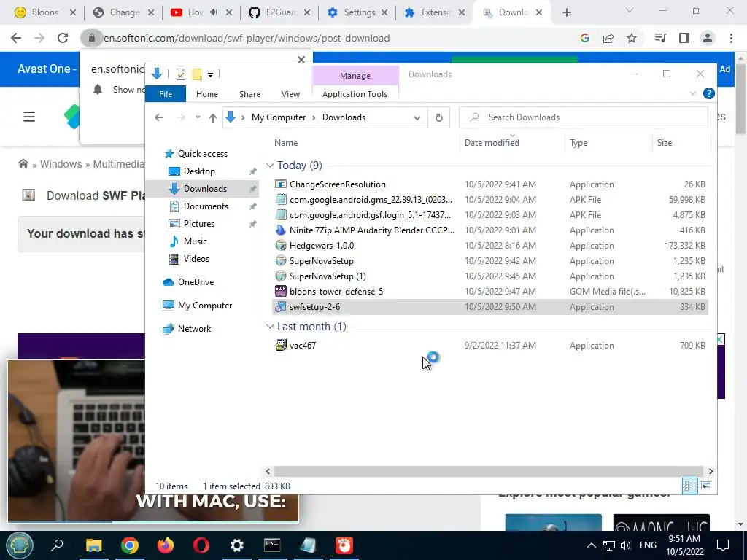Bookmark this page with the star icon

pos(631,38)
